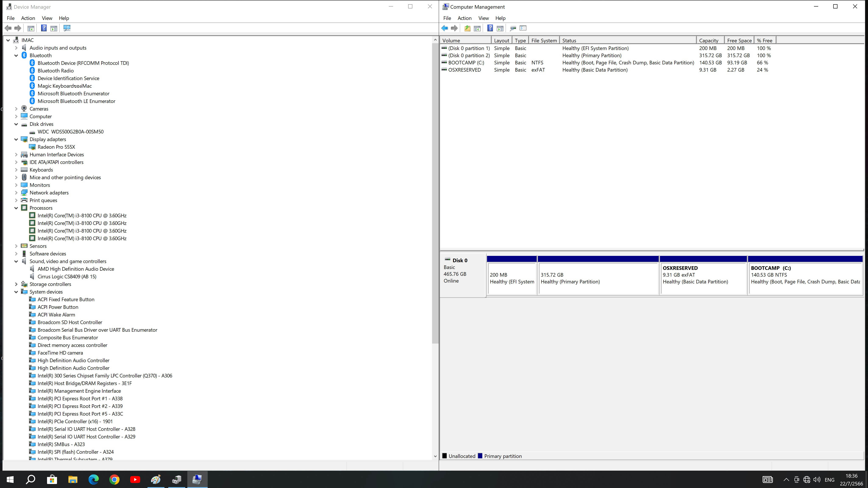
Task: Click scroll down arrow in Device Manager
Action: pyautogui.click(x=435, y=456)
